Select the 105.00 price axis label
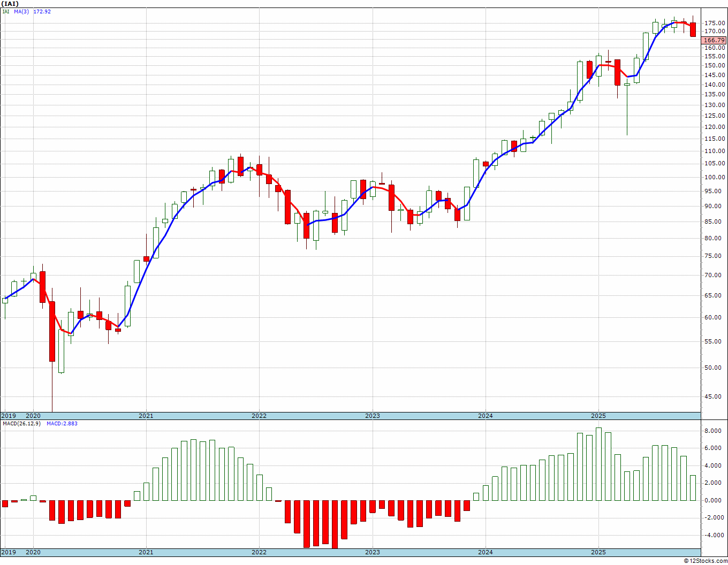 (715, 164)
